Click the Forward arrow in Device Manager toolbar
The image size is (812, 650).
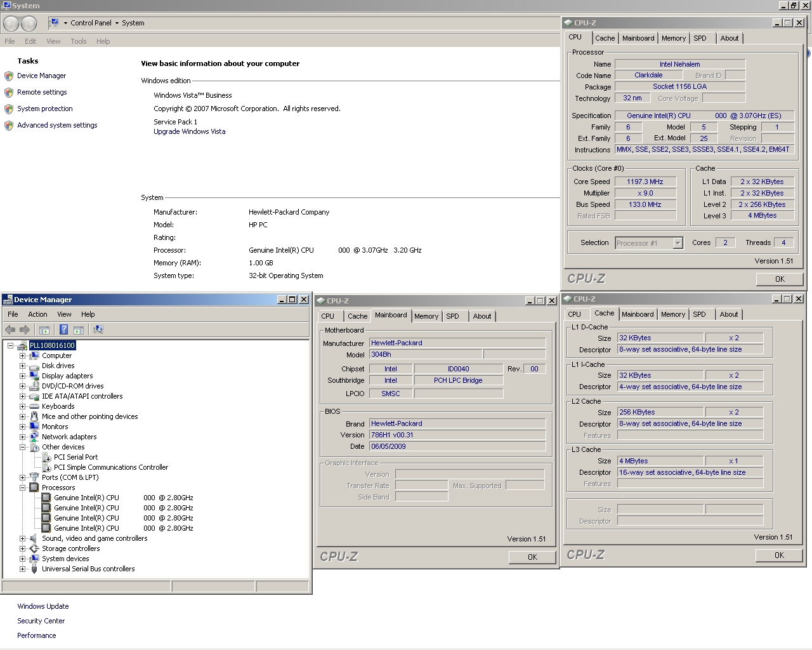point(25,329)
